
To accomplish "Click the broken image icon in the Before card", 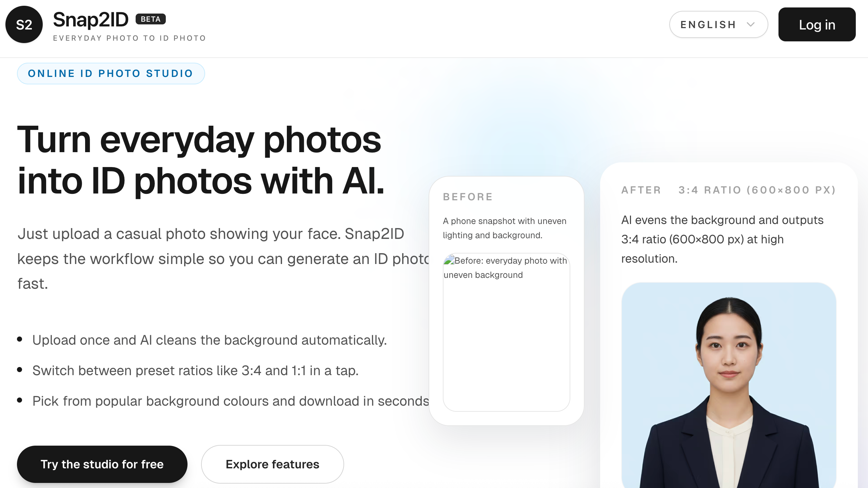I will click(x=449, y=260).
